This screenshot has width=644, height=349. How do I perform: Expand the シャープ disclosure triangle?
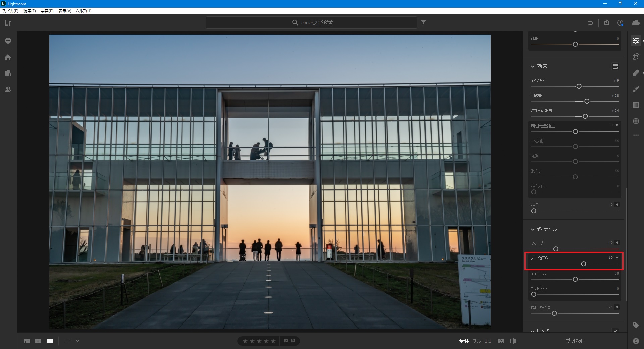pos(617,242)
